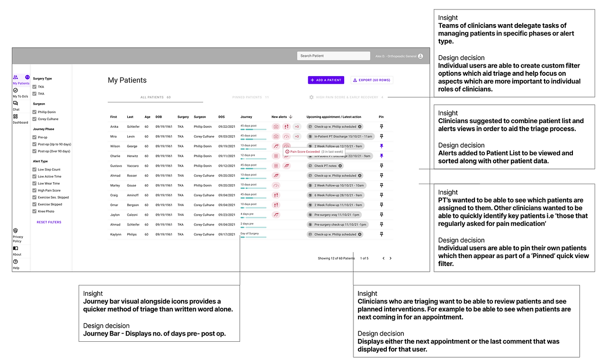
Task: Click the step count footprints alert for Anika Schleifer
Action: point(286,126)
